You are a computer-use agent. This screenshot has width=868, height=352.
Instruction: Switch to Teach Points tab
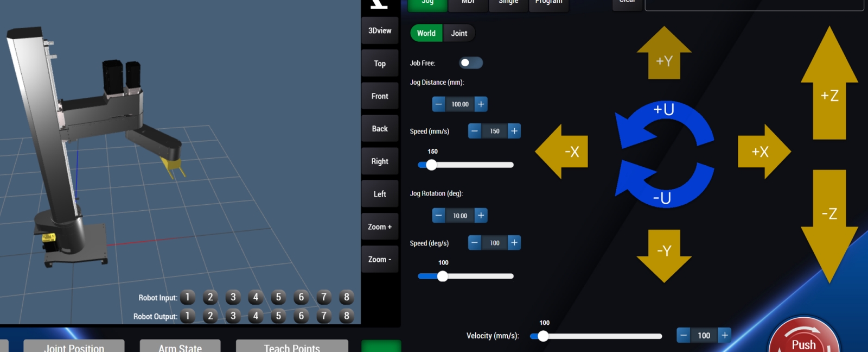coord(292,346)
